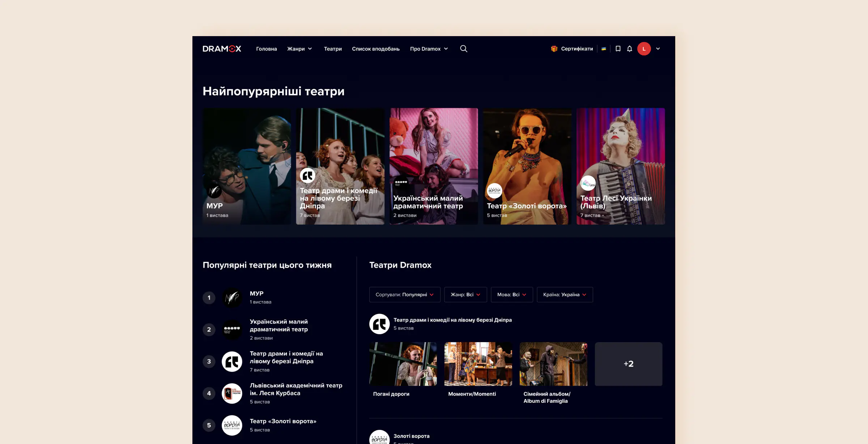Open Український малий драматичний театр card
Image resolution: width=868 pixels, height=444 pixels.
(x=434, y=166)
